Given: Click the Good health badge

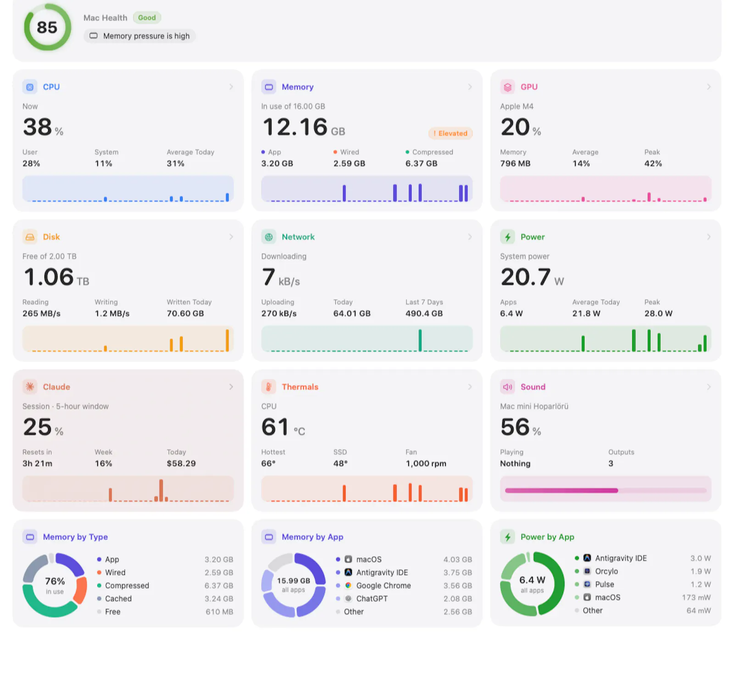Looking at the screenshot, I should (147, 17).
